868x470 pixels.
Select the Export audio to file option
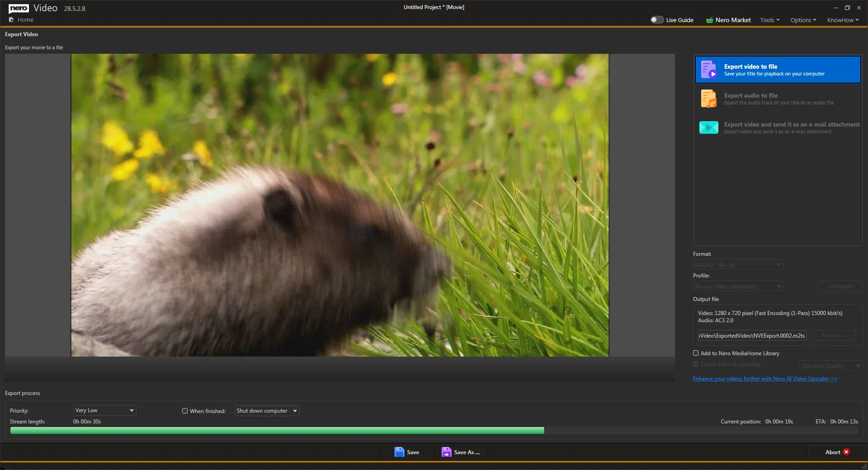click(x=777, y=99)
